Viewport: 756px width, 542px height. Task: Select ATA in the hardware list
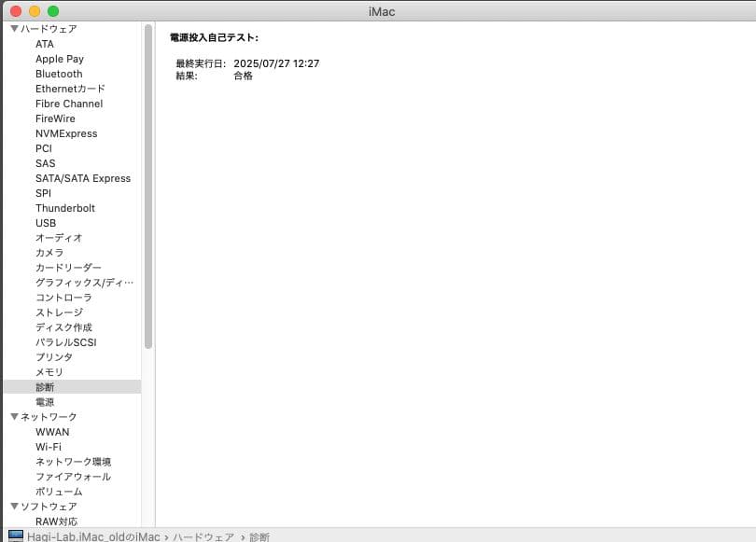(x=43, y=44)
